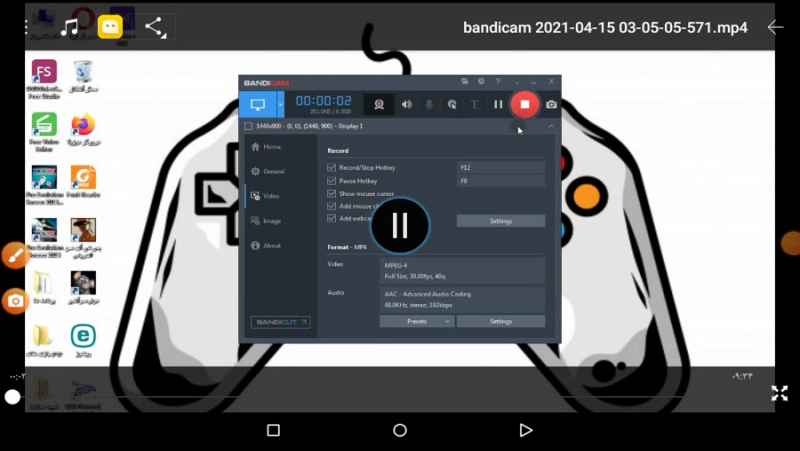Open the yellow subtitle icon
This screenshot has height=451, width=800.
pos(110,27)
